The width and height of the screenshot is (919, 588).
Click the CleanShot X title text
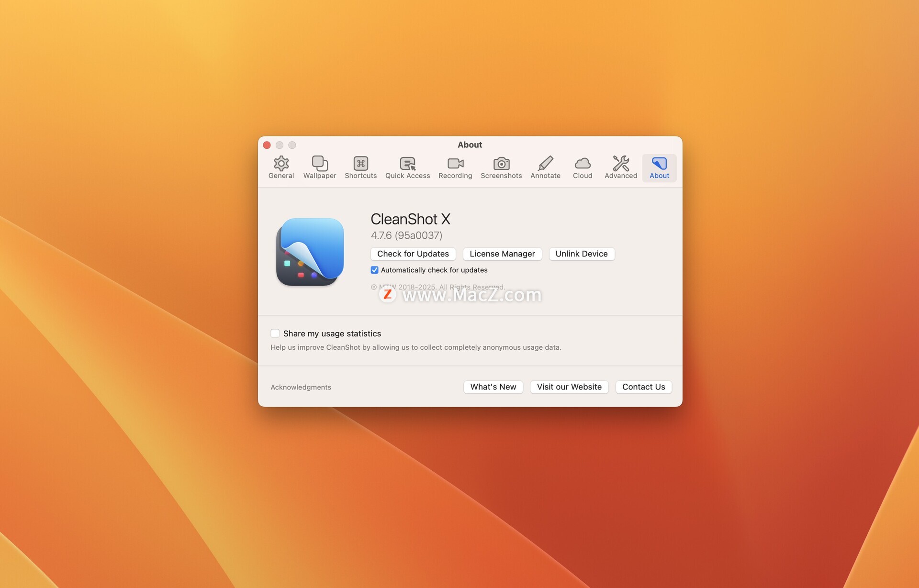point(410,219)
